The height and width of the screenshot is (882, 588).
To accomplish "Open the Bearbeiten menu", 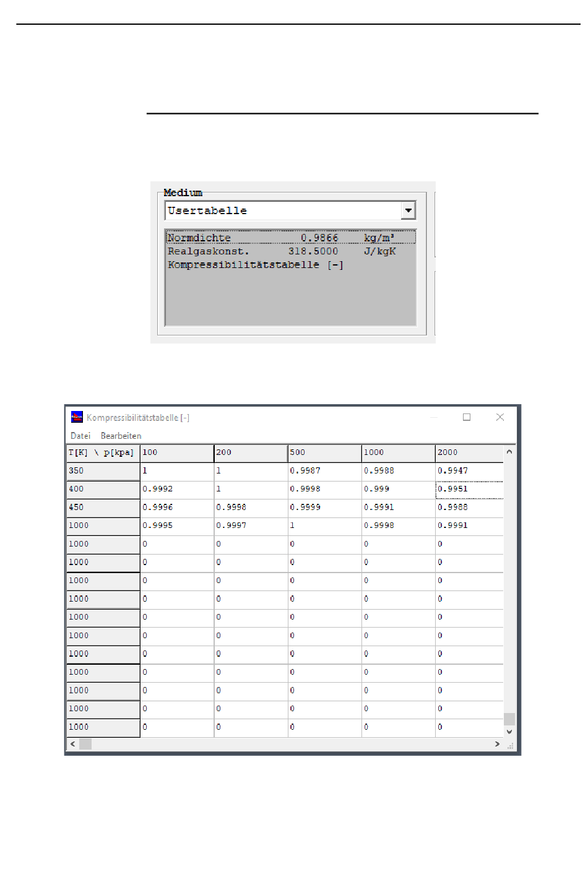I will [121, 436].
